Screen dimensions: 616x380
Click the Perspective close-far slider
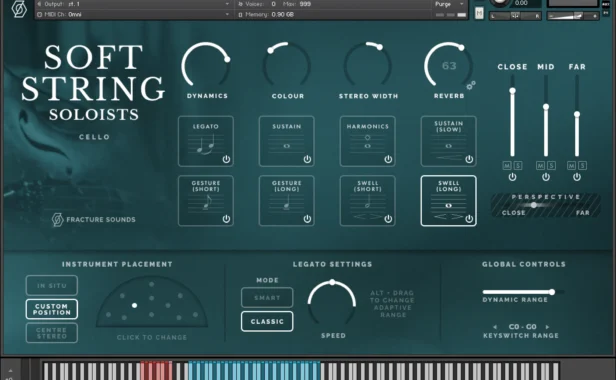pyautogui.click(x=546, y=205)
